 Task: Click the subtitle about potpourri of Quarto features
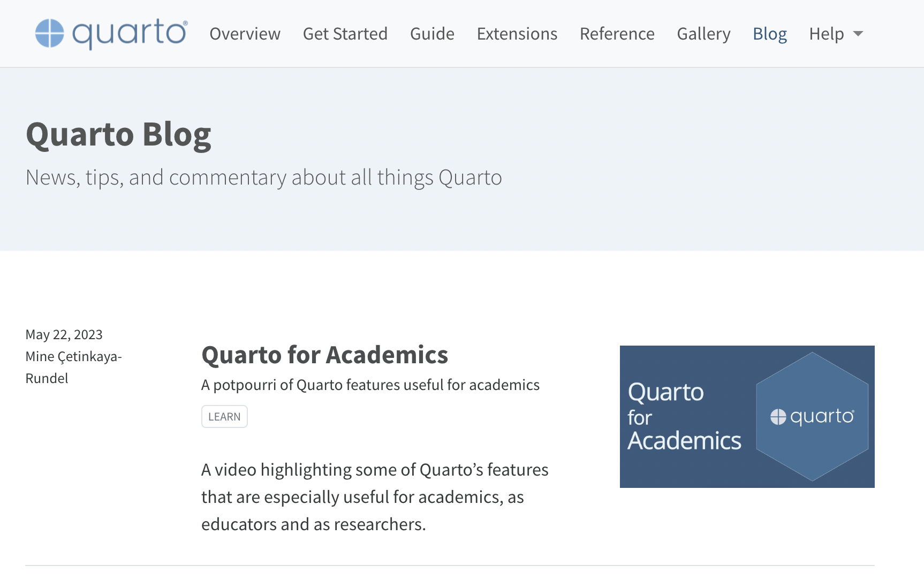(370, 385)
